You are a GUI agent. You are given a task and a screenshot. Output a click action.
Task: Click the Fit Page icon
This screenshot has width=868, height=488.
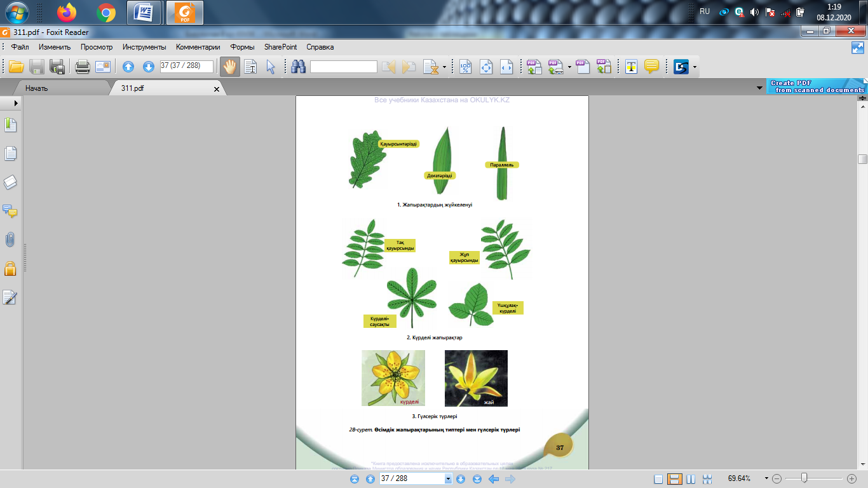(x=486, y=66)
